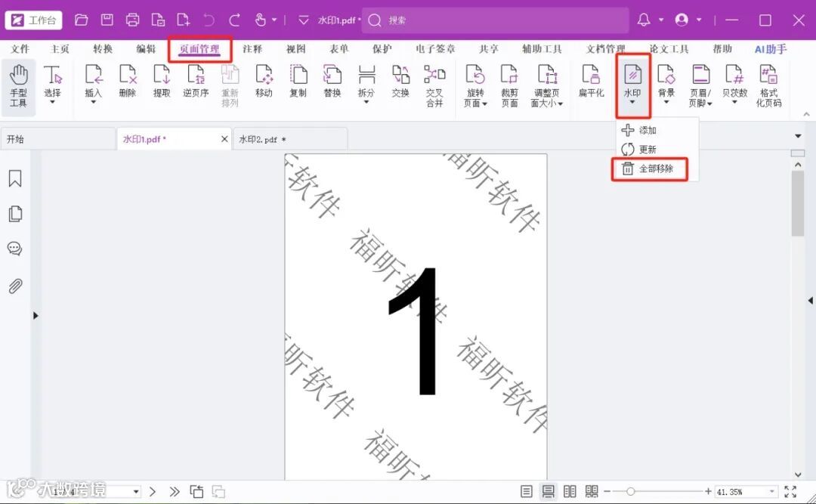
Task: Close the 水印1.pdf document tab
Action: tap(224, 139)
